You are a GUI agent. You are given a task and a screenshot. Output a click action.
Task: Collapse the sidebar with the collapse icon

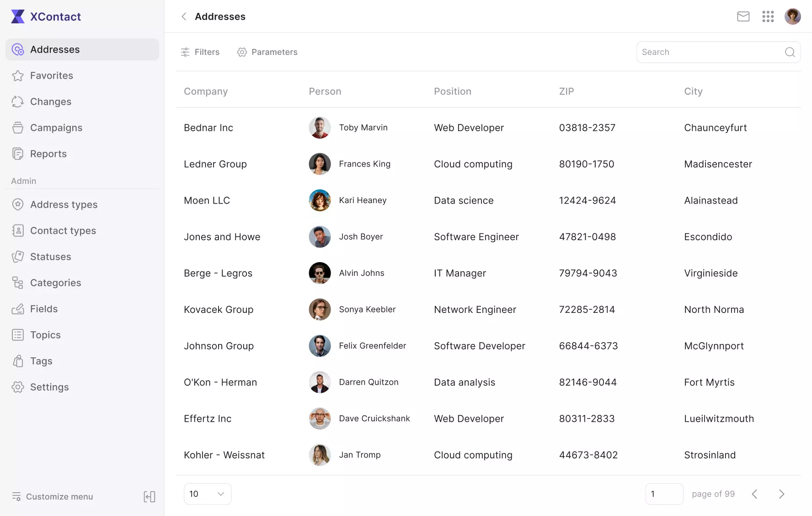(150, 497)
